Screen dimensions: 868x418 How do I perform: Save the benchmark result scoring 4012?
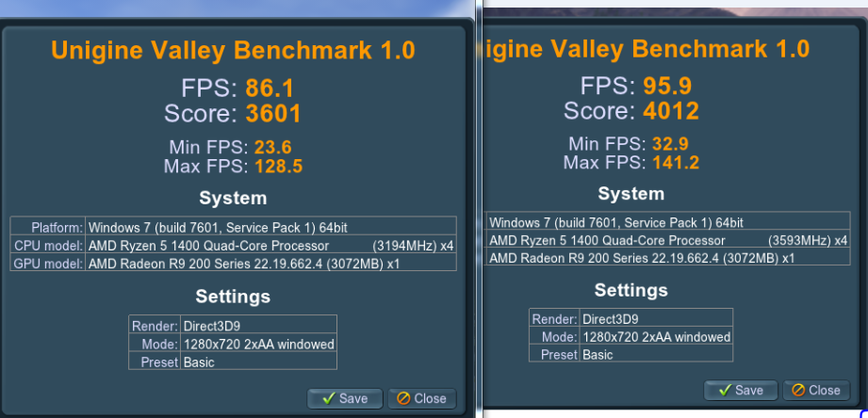coord(741,391)
